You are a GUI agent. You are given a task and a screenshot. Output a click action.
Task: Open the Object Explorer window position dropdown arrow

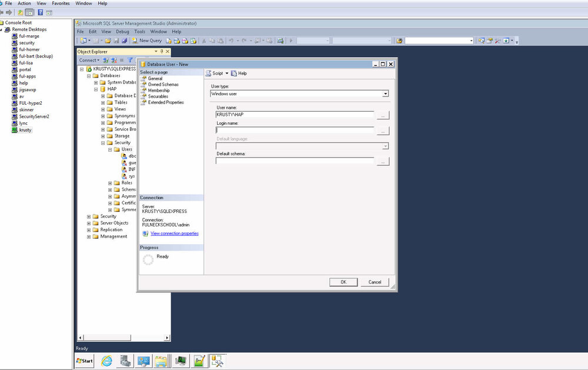(156, 51)
